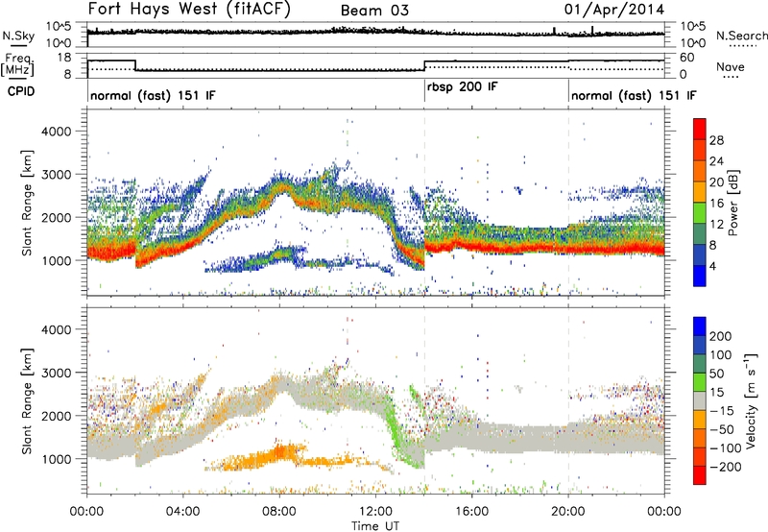
Task: Select the 'Freq. [MHz]' axis label
Action: click(17, 64)
